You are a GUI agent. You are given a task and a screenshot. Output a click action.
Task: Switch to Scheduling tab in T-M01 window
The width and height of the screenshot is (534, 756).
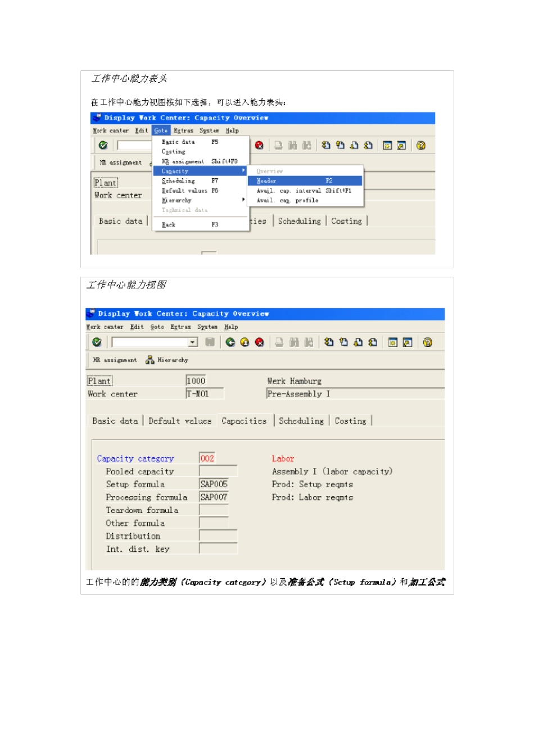tap(301, 421)
